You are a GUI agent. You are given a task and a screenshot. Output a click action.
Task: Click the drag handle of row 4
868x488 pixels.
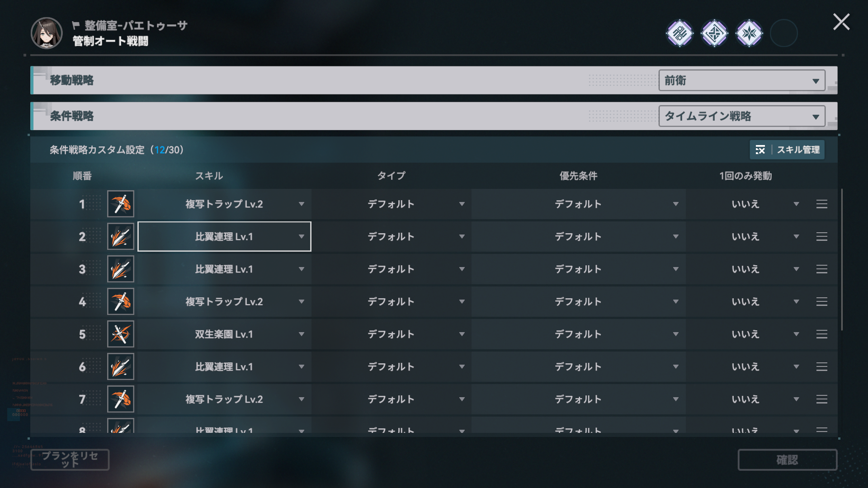(822, 301)
